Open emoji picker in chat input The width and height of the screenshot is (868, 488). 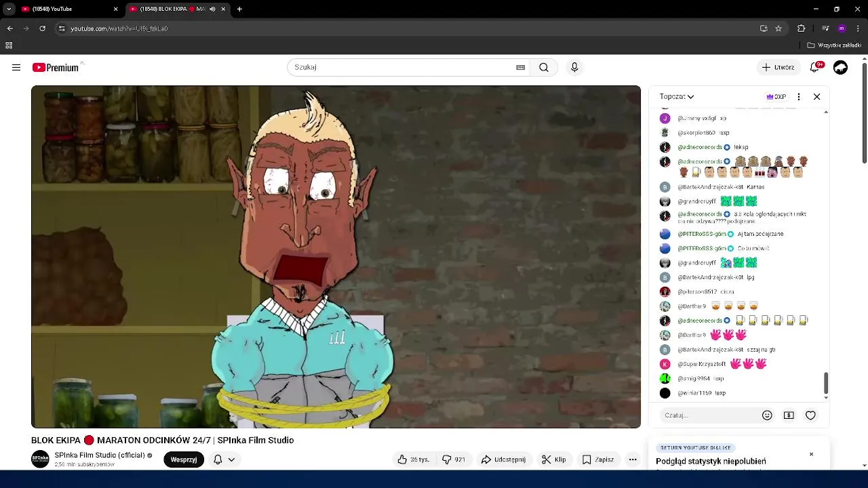point(767,415)
